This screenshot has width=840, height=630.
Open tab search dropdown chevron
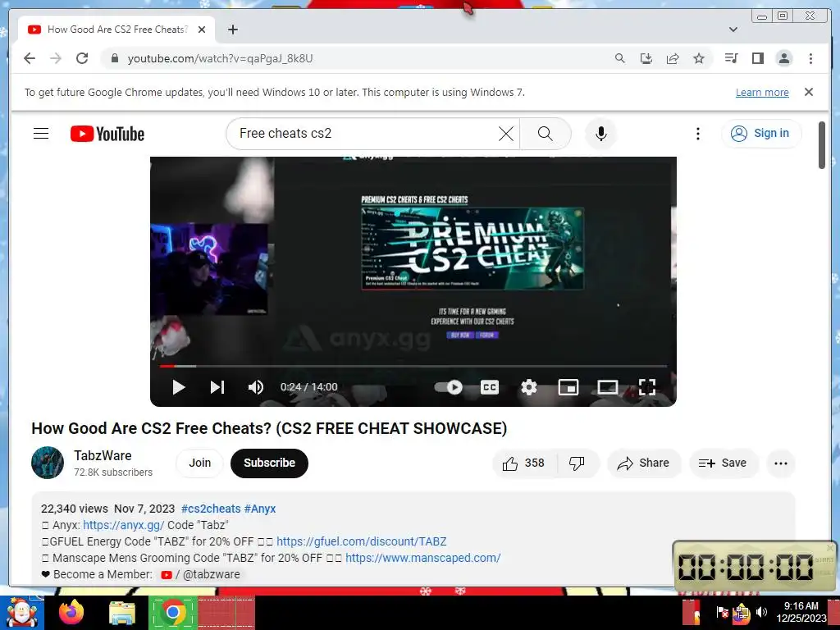click(733, 30)
